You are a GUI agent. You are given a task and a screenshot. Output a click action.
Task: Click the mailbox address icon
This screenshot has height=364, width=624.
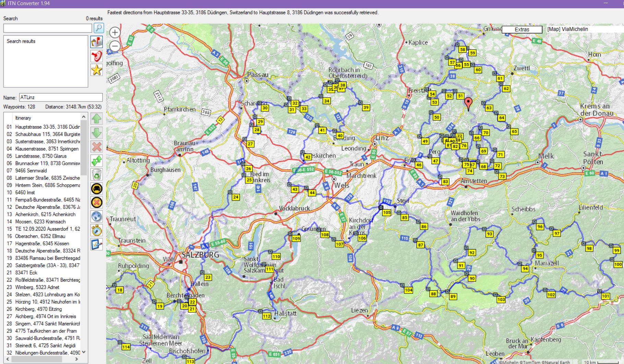click(x=97, y=42)
